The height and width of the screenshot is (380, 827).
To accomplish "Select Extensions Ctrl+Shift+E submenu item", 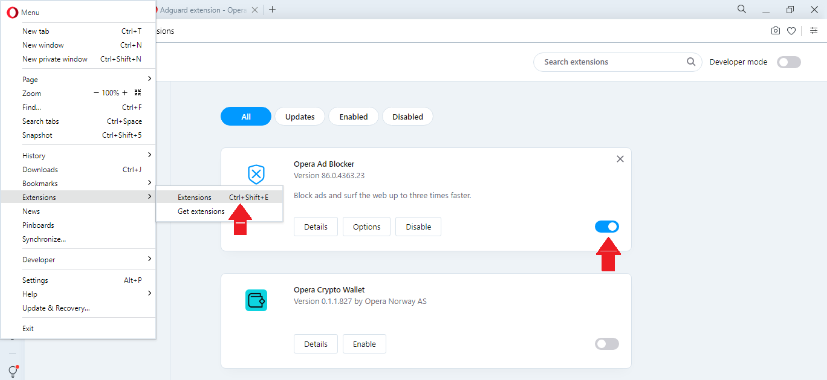I will click(x=219, y=197).
